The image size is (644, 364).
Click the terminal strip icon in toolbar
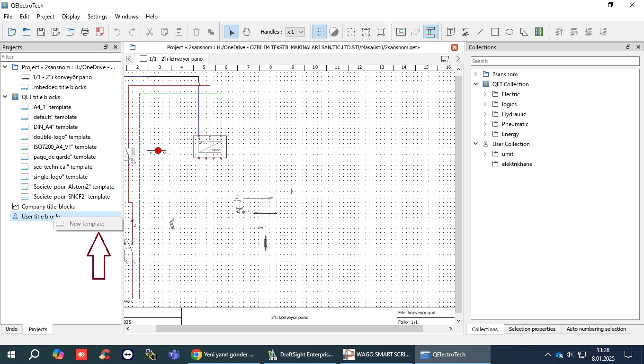(x=539, y=32)
